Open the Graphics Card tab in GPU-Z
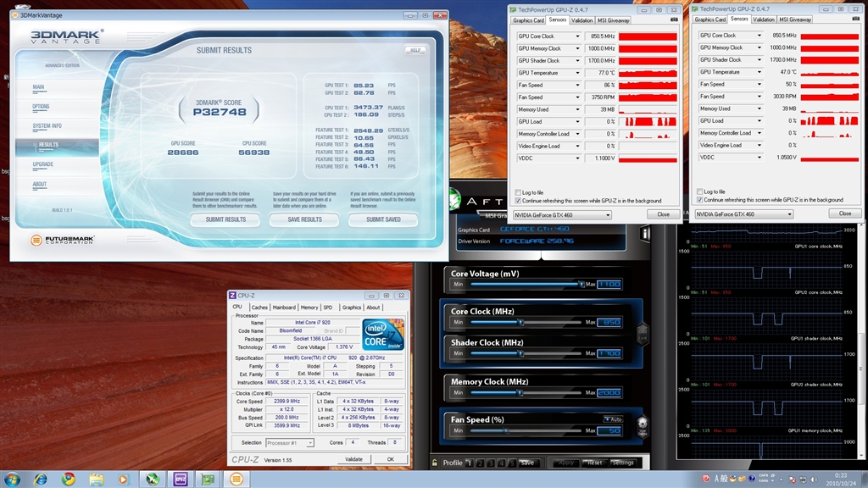This screenshot has height=488, width=868. tap(529, 20)
